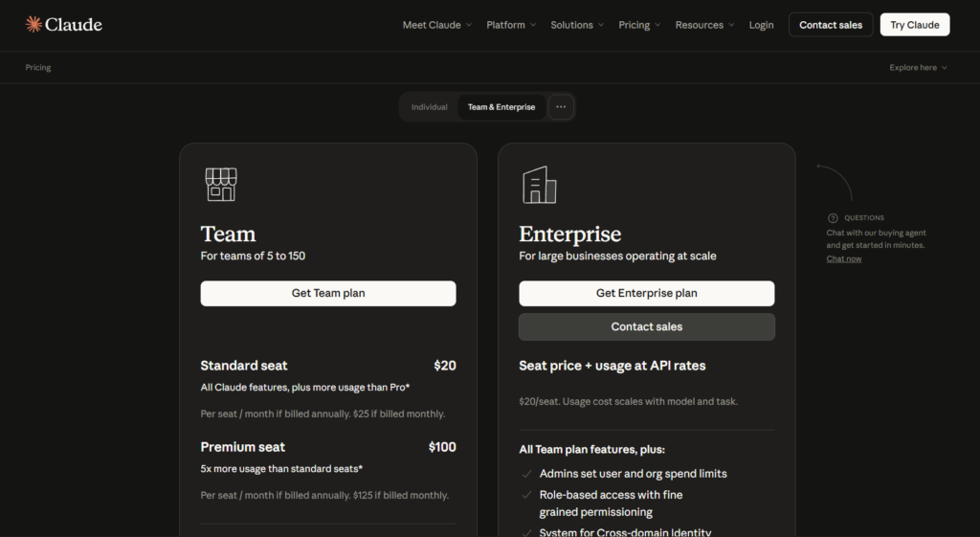
Task: Click the Premium seat heading
Action: (x=242, y=447)
